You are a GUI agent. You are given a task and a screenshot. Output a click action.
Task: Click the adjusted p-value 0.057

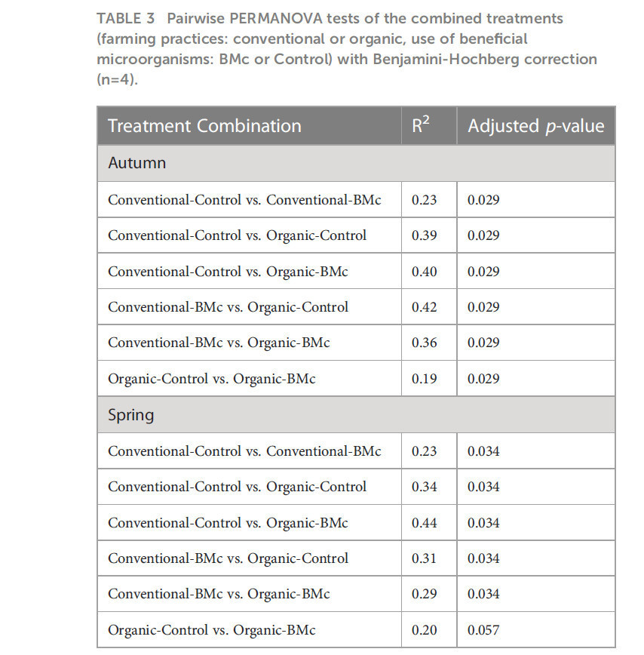tap(483, 630)
